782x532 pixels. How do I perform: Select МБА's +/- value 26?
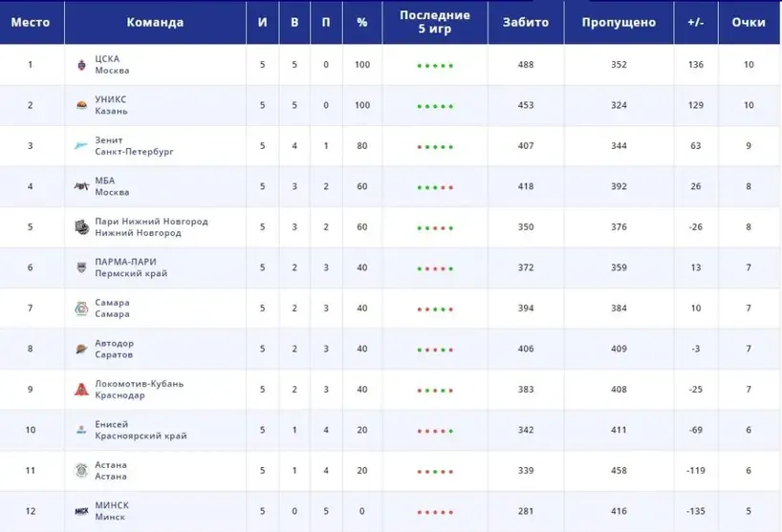pyautogui.click(x=696, y=186)
